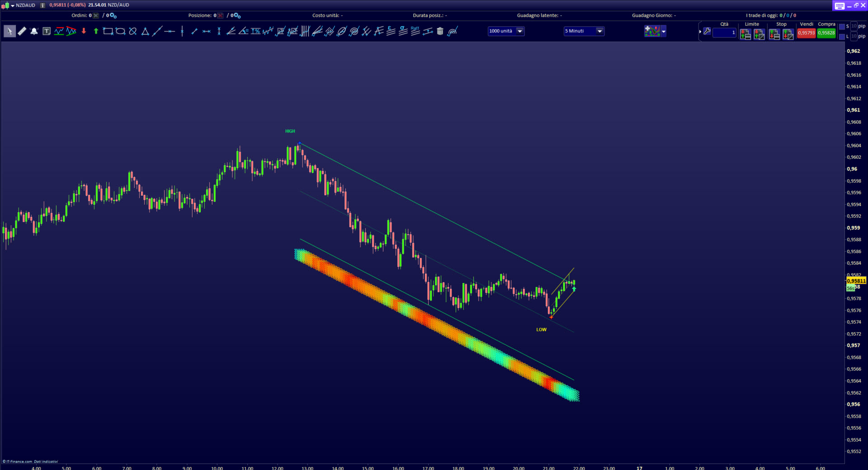Enable the S stop pip checkbox
868x470 pixels.
(x=842, y=27)
